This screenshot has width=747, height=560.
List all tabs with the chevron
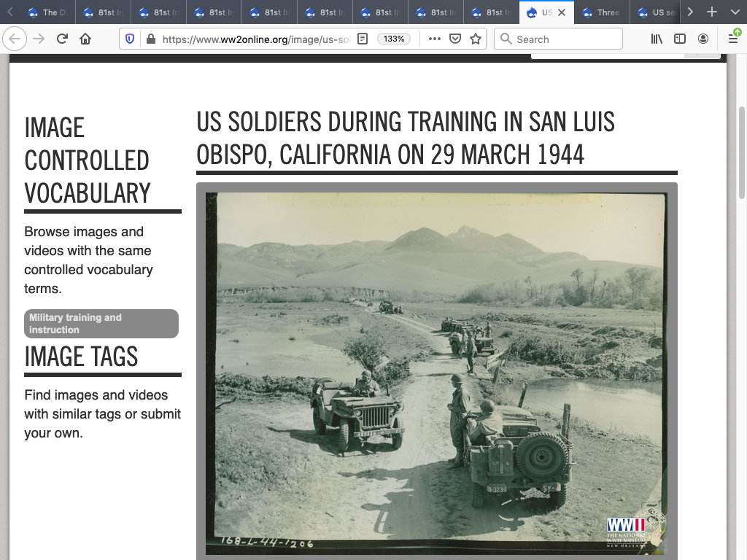click(x=690, y=12)
